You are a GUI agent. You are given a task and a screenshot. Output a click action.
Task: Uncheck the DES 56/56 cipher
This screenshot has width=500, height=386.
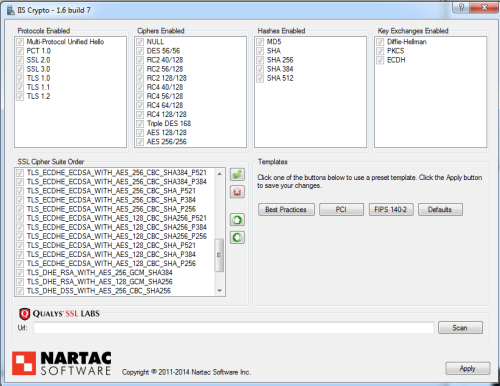coord(140,51)
